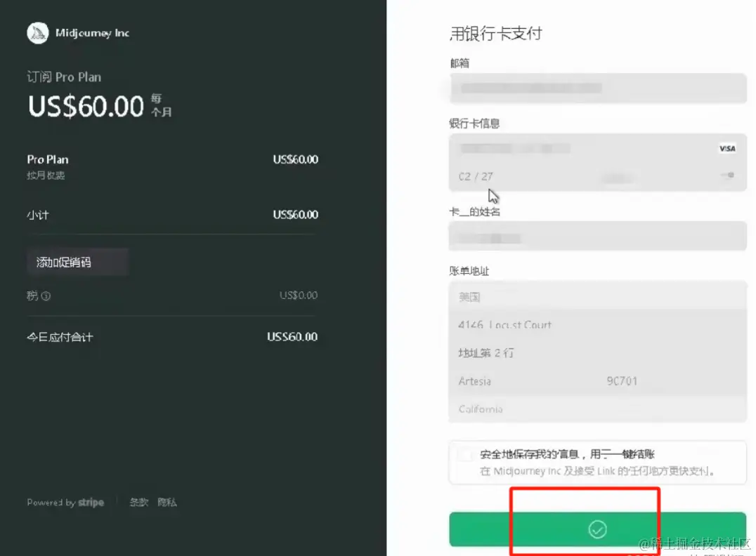Screen dimensions: 756x556
Task: Click the Midjourney sailboat logo icon
Action: tap(37, 33)
